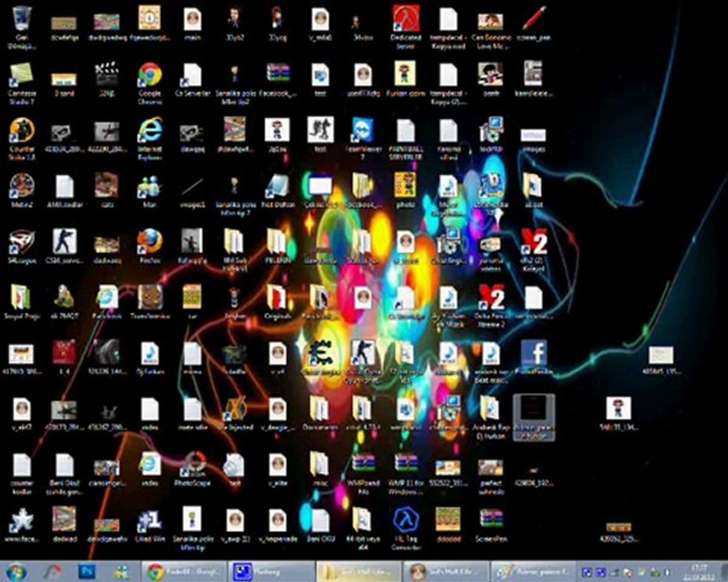Click the taskbar clock showing time

click(698, 571)
